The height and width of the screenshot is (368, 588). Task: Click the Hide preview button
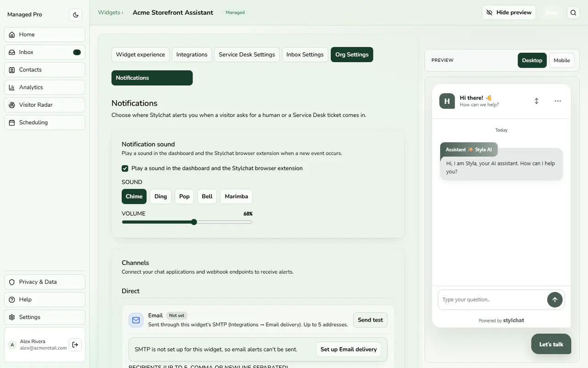point(509,12)
